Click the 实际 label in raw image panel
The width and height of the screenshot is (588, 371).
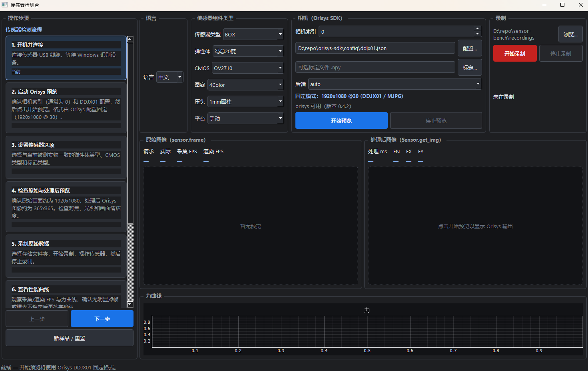165,151
